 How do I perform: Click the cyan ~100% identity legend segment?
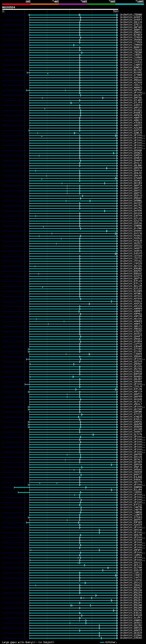tap(130, 4)
